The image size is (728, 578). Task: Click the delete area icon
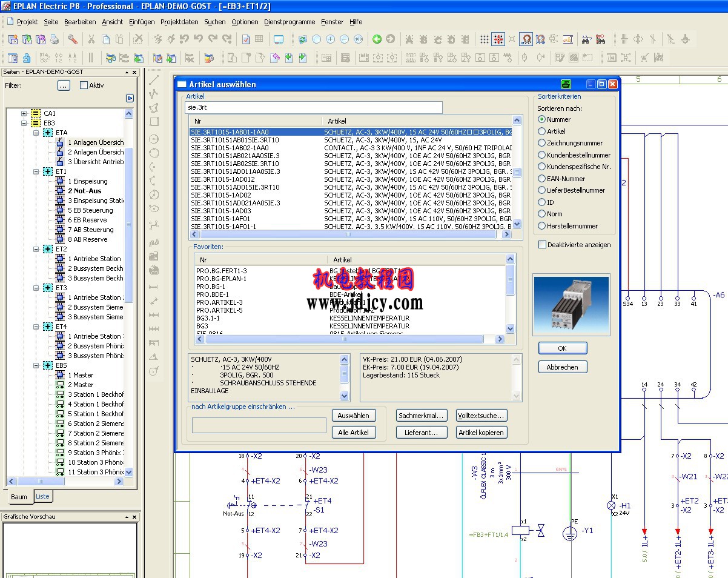pos(138,39)
